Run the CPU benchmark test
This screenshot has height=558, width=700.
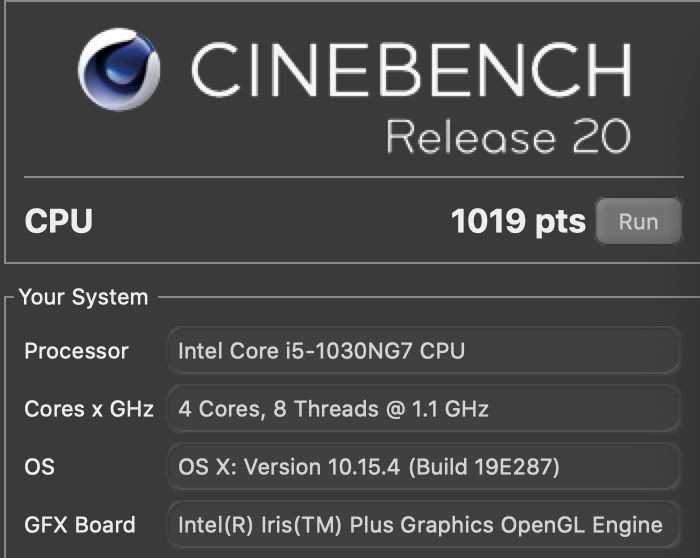tap(638, 221)
